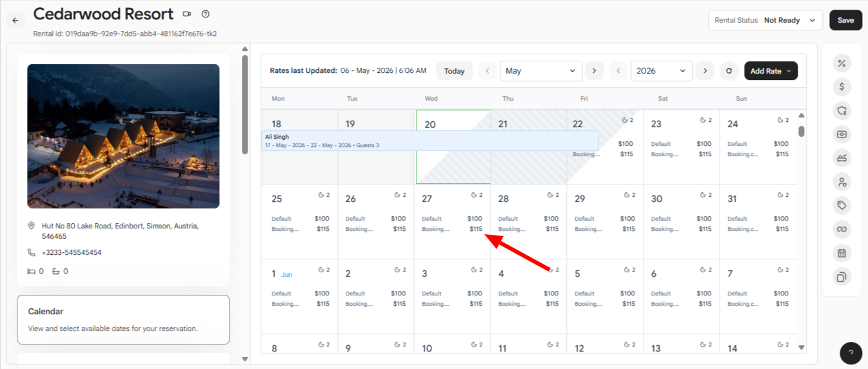Click the calendar scrollbar down arrow

tap(802, 347)
